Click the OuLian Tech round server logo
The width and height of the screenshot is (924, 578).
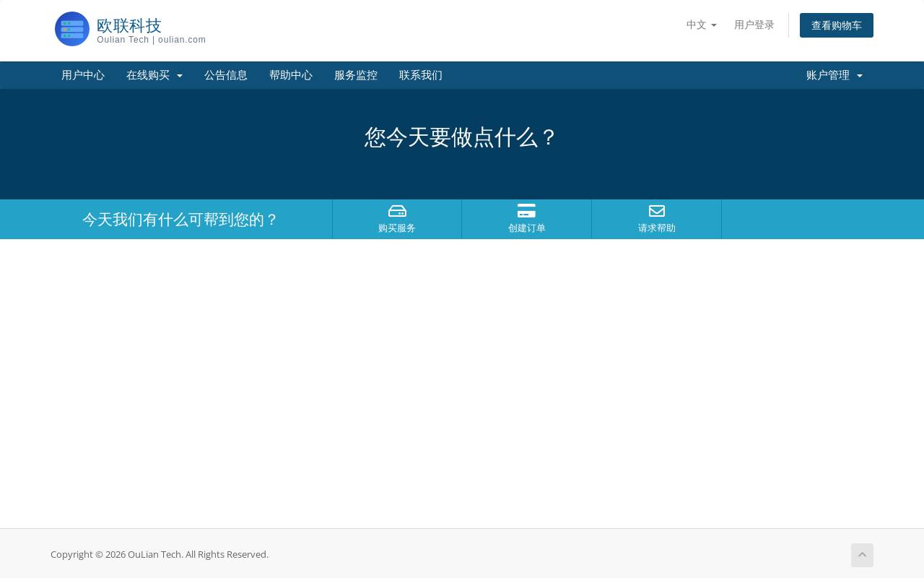pos(72,29)
